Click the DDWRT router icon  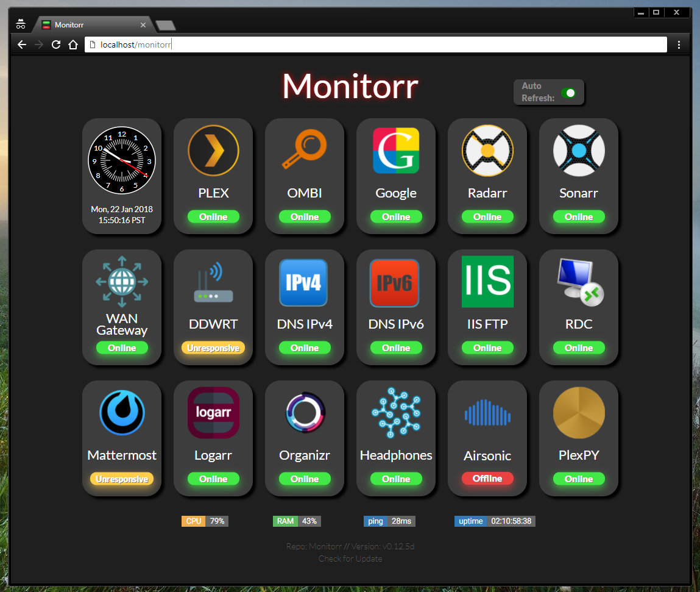coord(213,282)
